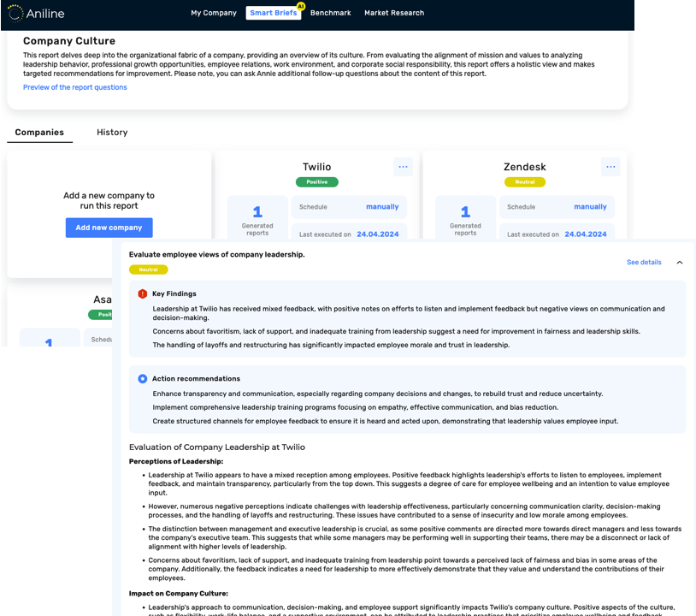Click the blue Action recommendations icon
This screenshot has height=616, width=696.
[x=143, y=379]
